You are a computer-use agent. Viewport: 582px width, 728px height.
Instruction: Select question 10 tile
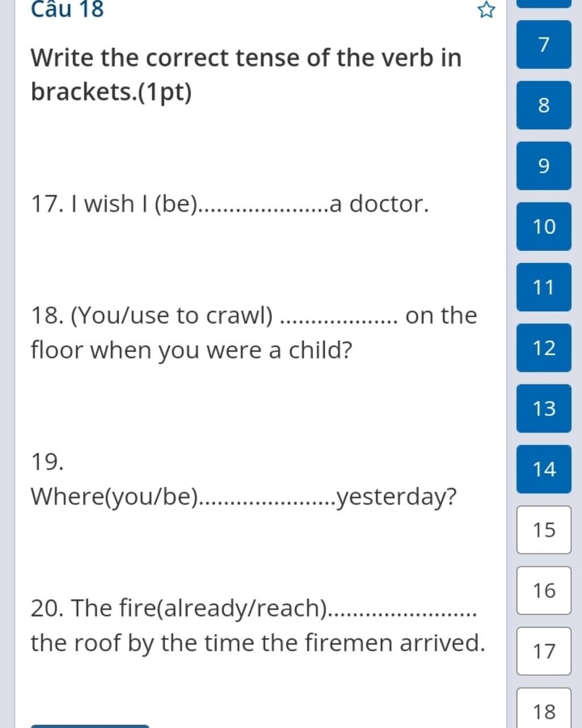point(544,226)
